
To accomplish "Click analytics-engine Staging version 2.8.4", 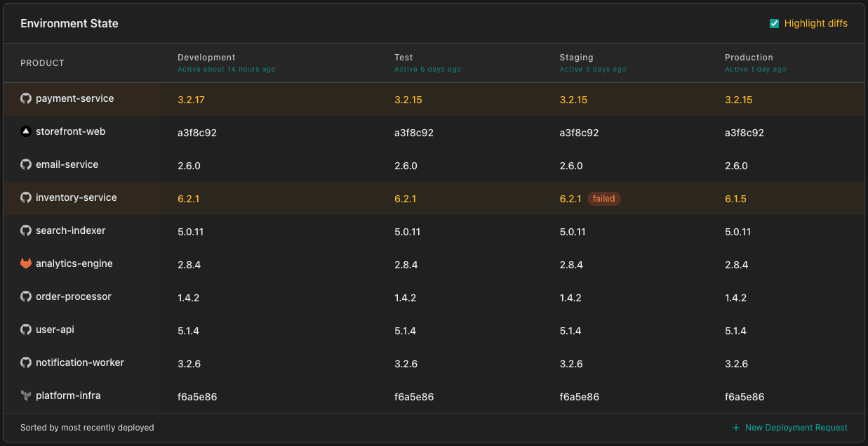I will click(x=571, y=265).
